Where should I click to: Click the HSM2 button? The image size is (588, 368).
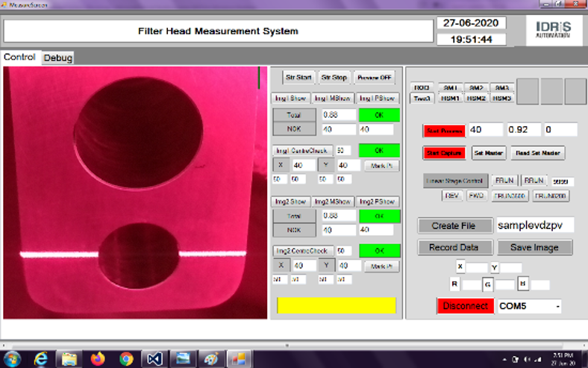click(x=476, y=99)
